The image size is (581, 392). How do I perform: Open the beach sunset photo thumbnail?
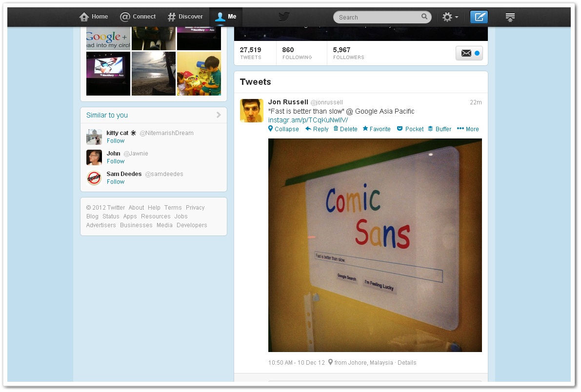coord(154,74)
